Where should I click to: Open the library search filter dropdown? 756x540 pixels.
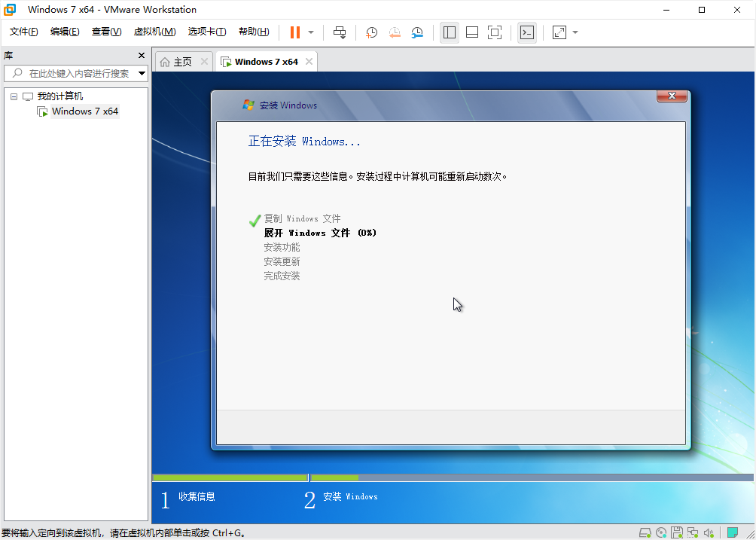click(x=142, y=74)
